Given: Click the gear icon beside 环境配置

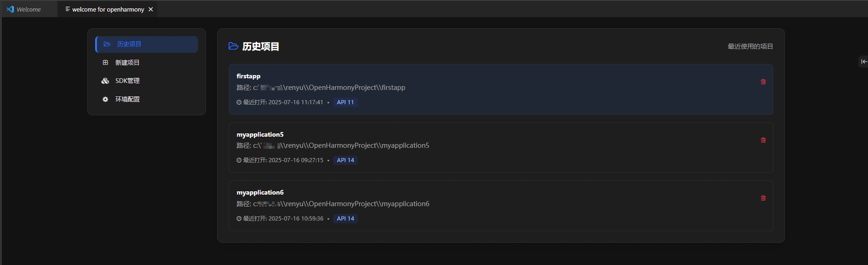Looking at the screenshot, I should coord(105,99).
